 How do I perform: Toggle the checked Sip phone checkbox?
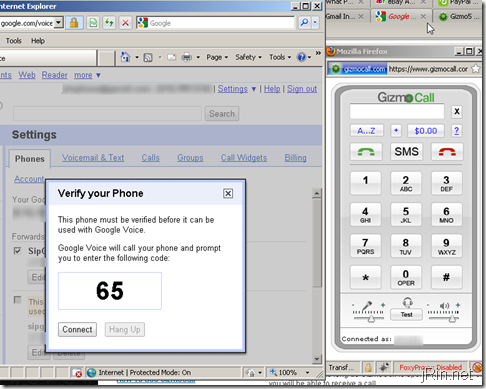point(17,251)
